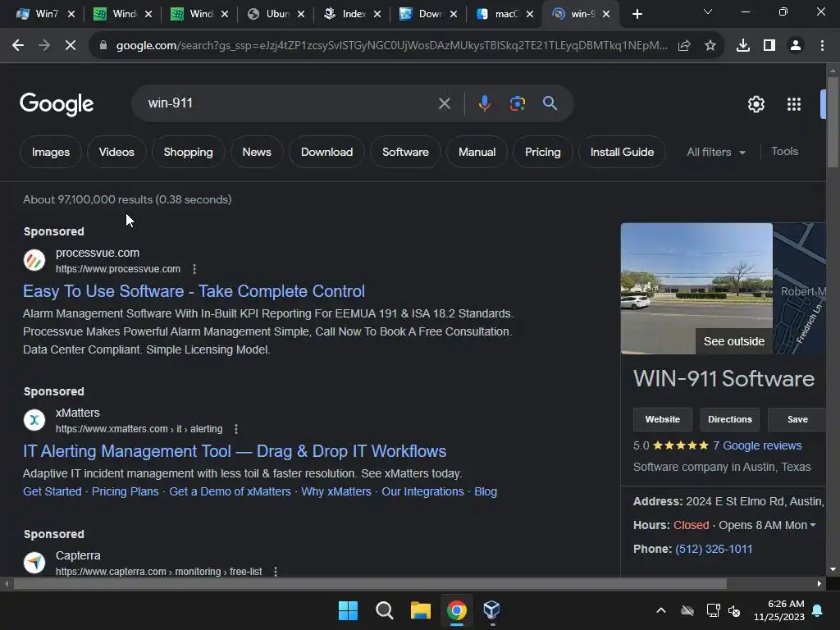
Task: Open the VirtualBox taskbar icon
Action: pyautogui.click(x=492, y=610)
